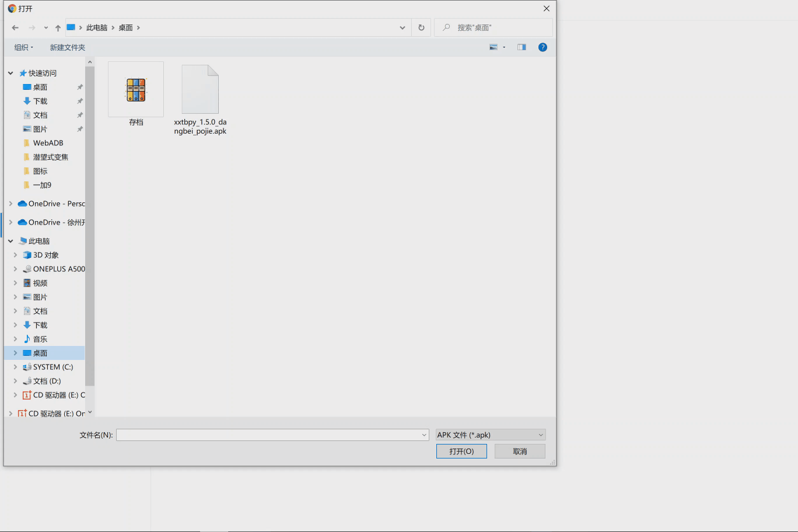Click the 打开(O) button
798x532 pixels.
coord(461,452)
